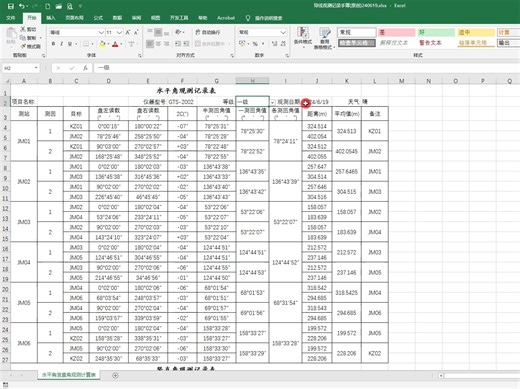Toggle Underline formatting

(70, 44)
